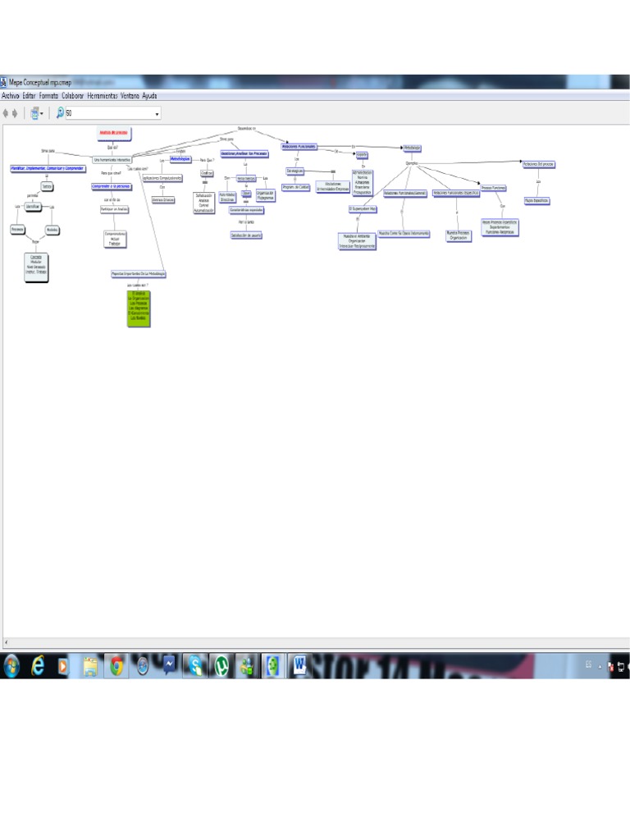This screenshot has height=840, width=630.
Task: Click the back navigation arrow in the toolbar
Action: click(6, 113)
